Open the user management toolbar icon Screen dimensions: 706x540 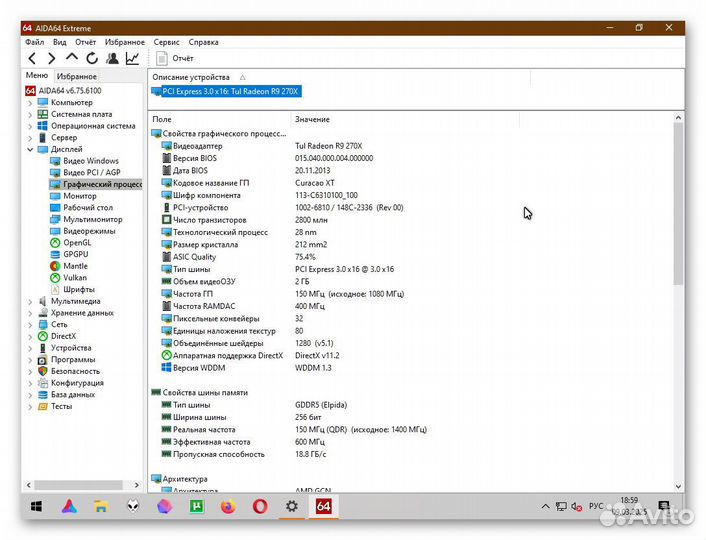tap(112, 58)
